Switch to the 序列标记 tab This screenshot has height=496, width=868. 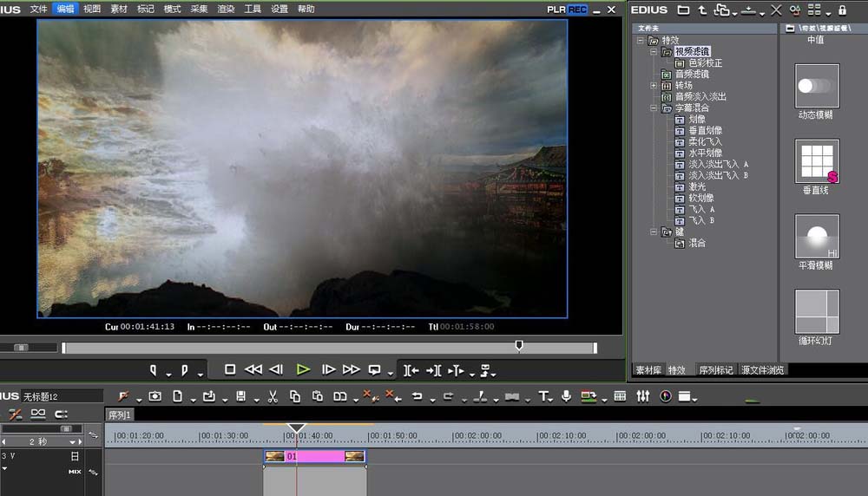click(715, 370)
